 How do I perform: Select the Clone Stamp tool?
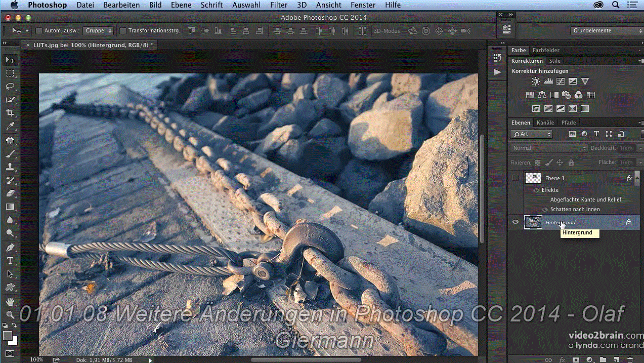point(10,167)
